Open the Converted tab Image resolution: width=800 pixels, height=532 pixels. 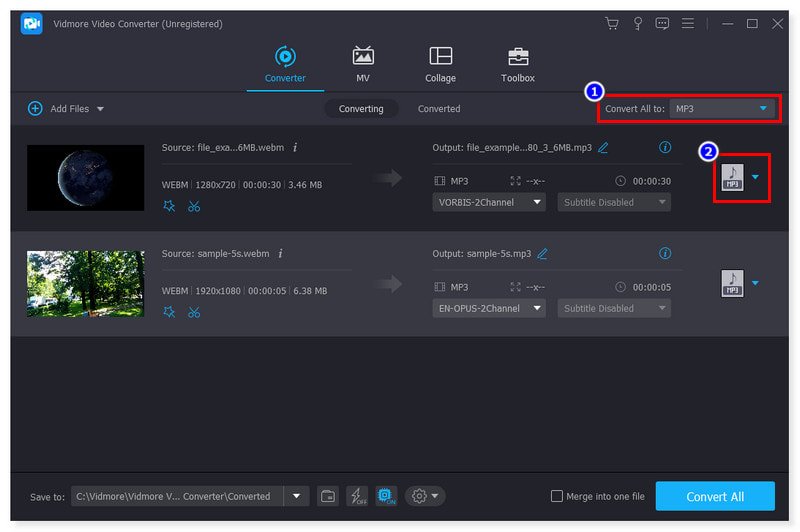coord(439,109)
